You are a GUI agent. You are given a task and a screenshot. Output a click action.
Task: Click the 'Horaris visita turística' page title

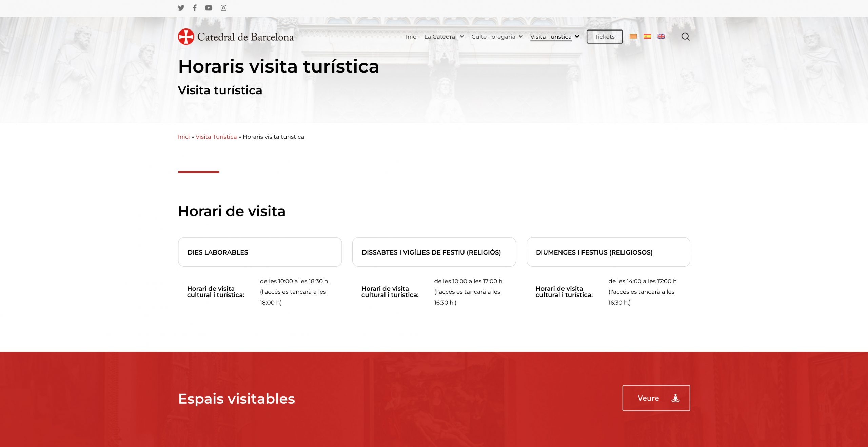tap(278, 66)
